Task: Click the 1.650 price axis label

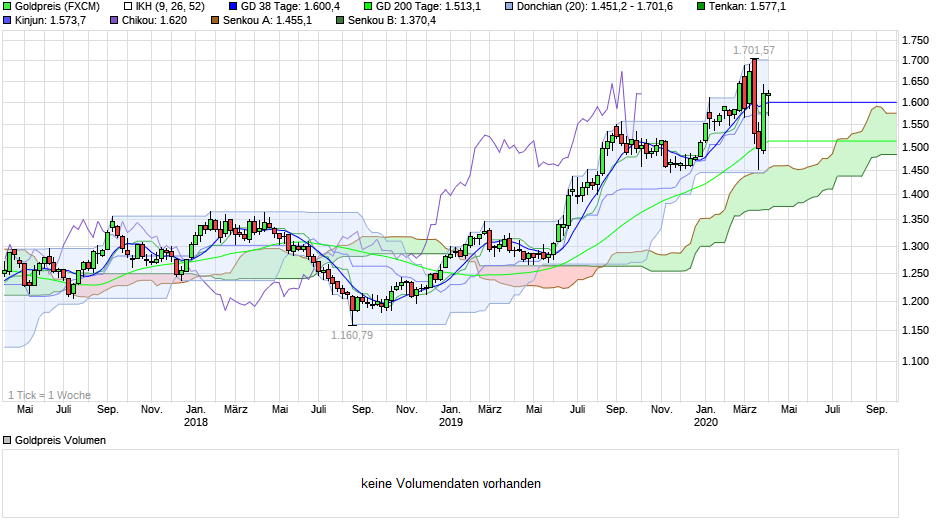Action: point(915,81)
